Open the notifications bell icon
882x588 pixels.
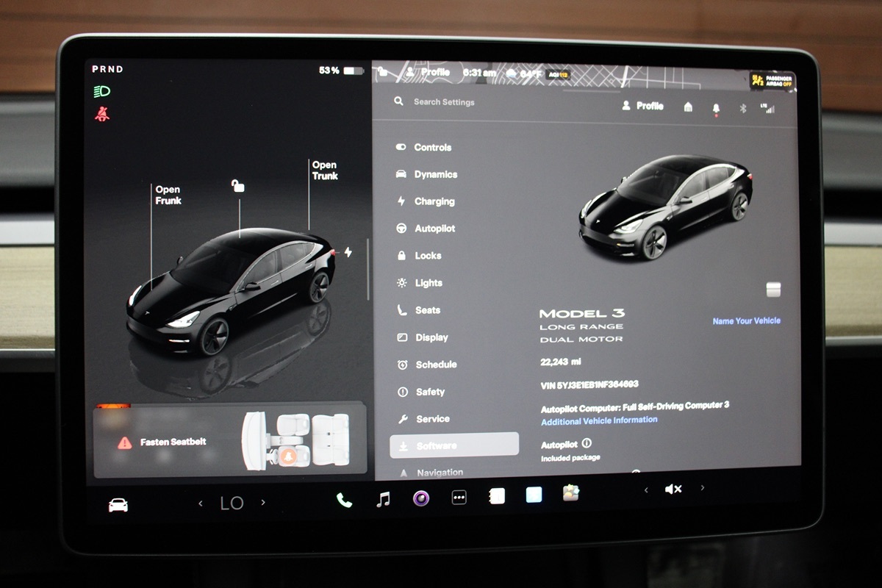[x=716, y=108]
